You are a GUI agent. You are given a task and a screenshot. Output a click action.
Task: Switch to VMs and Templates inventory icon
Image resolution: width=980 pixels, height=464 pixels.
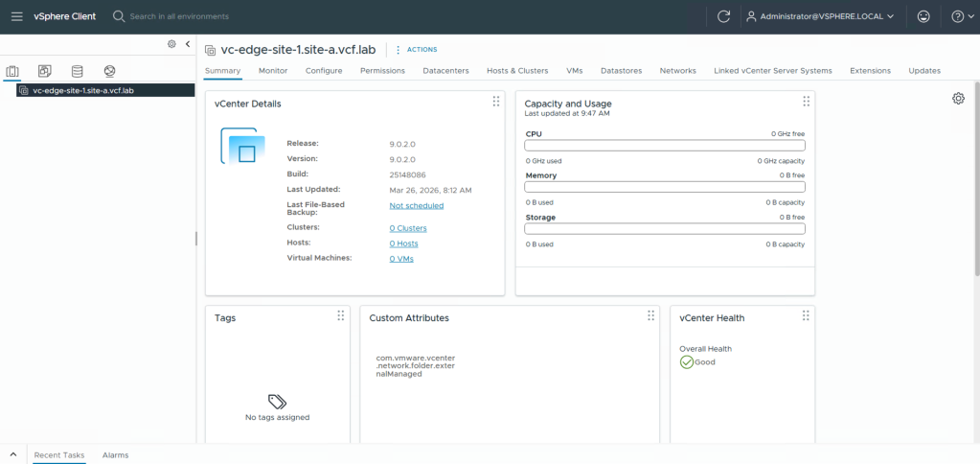tap(44, 71)
